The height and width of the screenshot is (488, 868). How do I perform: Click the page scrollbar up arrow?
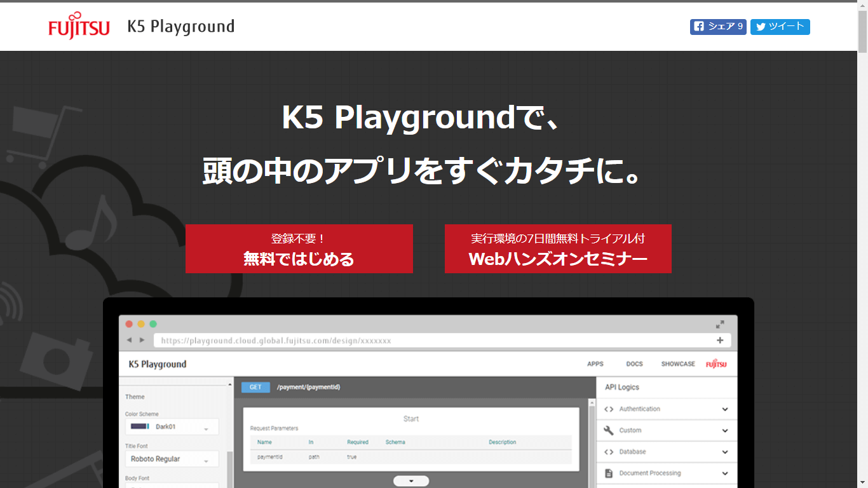pos(862,5)
